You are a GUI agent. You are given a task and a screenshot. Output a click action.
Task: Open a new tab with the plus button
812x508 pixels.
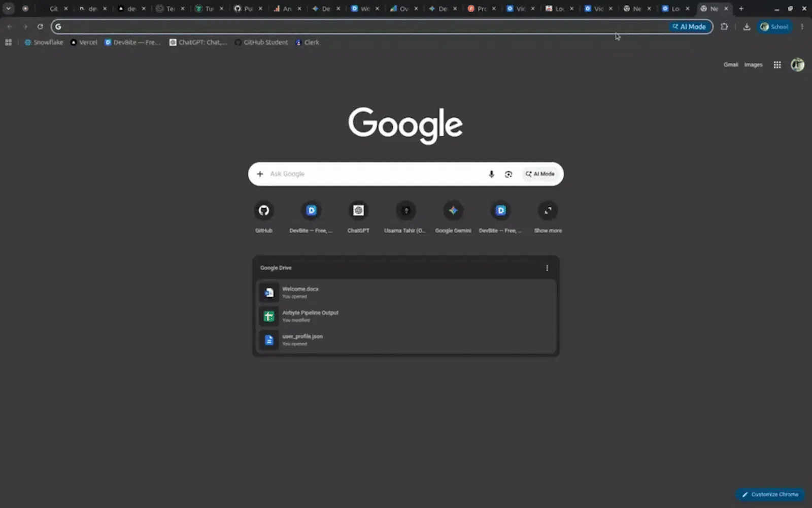tap(741, 8)
